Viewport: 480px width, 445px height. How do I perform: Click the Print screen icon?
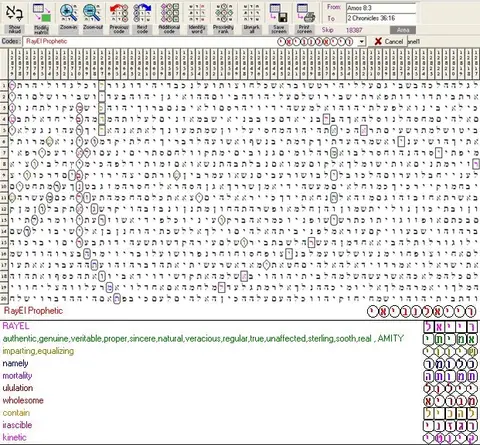pyautogui.click(x=305, y=18)
